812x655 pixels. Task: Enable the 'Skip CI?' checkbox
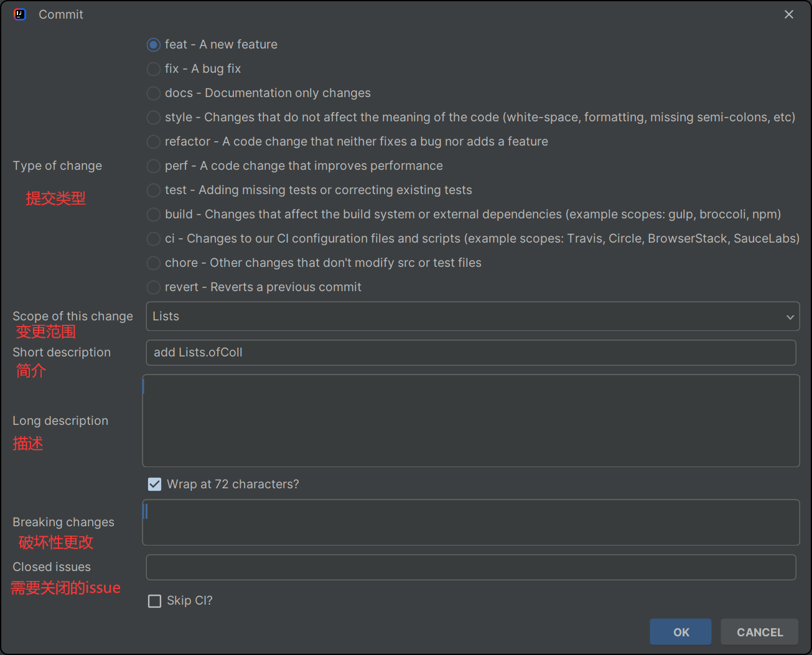pos(155,601)
